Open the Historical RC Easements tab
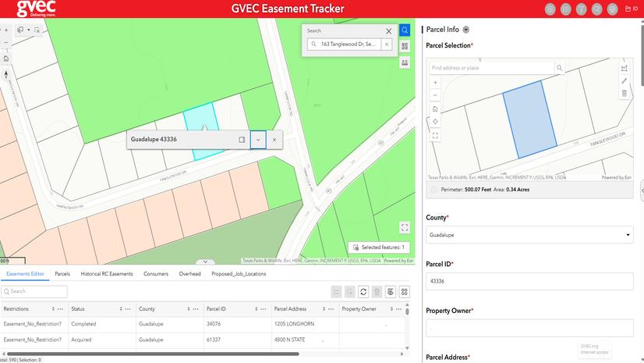Image resolution: width=644 pixels, height=363 pixels. [x=107, y=274]
